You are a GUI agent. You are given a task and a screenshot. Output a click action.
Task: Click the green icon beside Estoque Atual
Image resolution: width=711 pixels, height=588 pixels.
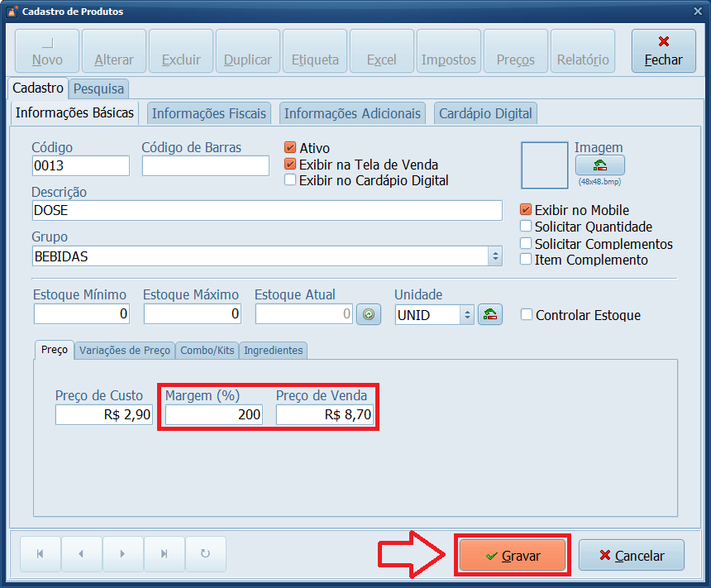(x=369, y=314)
